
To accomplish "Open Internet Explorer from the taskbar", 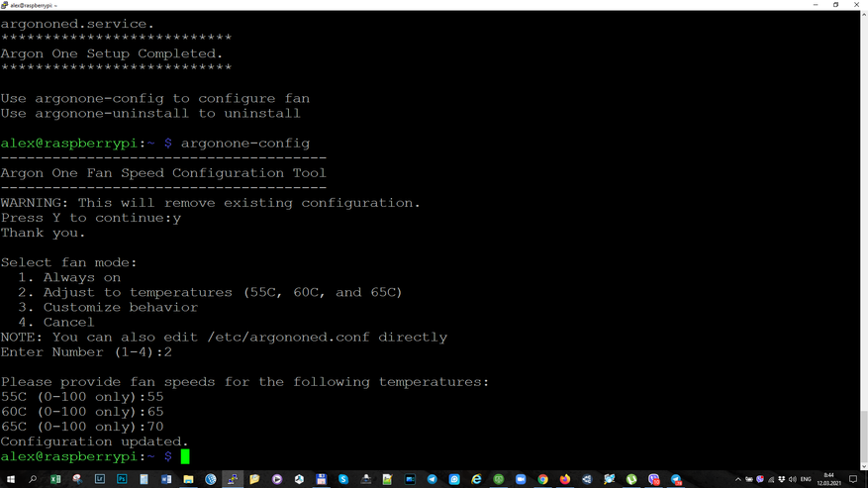I will [x=476, y=479].
